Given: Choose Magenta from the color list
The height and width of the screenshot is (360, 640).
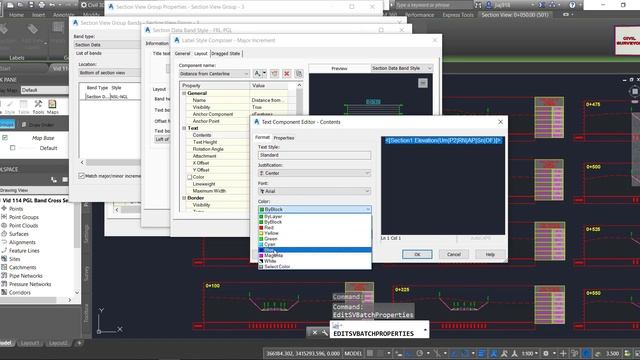Looking at the screenshot, I should (315, 256).
